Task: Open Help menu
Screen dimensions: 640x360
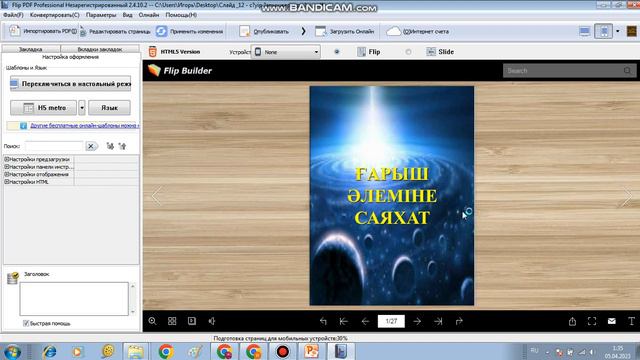Action: point(181,15)
